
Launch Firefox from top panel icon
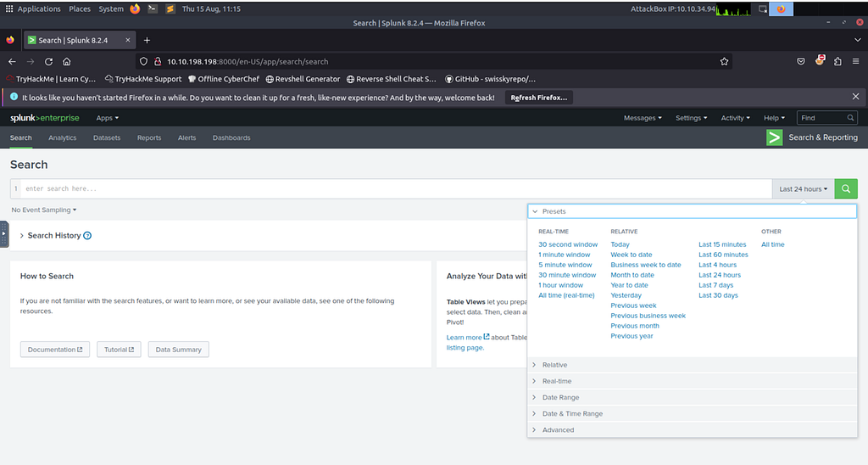tap(135, 8)
